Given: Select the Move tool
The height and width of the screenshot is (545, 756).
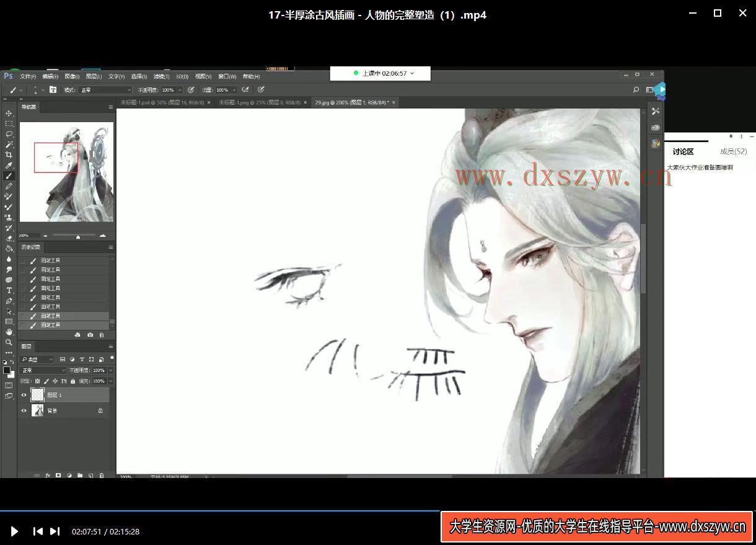Looking at the screenshot, I should coord(9,113).
